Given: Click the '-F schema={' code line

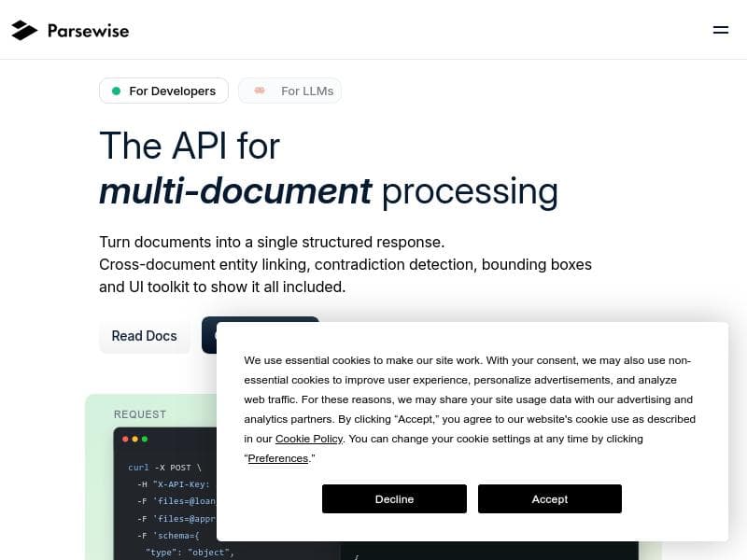Looking at the screenshot, I should (168, 536).
